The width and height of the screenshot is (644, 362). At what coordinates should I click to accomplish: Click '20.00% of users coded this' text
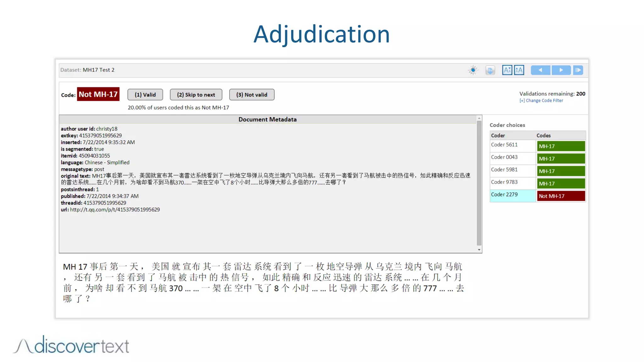tap(178, 107)
